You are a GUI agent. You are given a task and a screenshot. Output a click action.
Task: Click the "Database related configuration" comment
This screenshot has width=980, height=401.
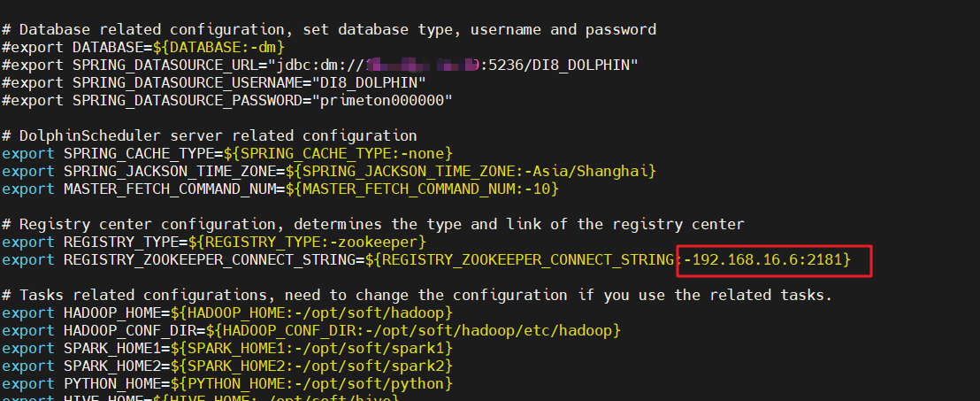(x=329, y=30)
